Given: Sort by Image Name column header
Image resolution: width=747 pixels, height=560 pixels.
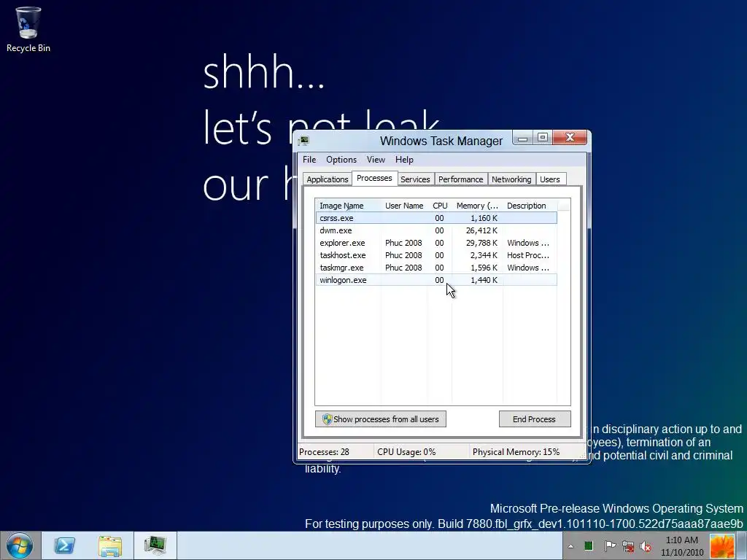Looking at the screenshot, I should (x=348, y=206).
